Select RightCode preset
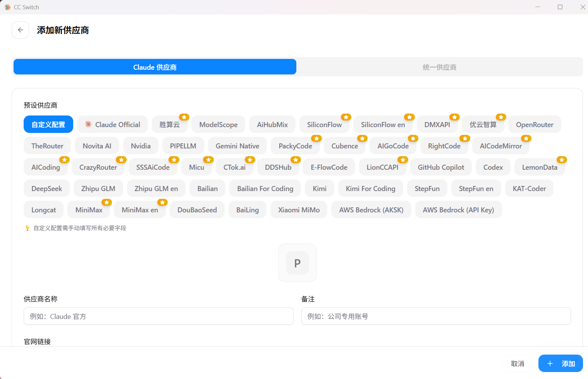The height and width of the screenshot is (379, 588). tap(444, 146)
